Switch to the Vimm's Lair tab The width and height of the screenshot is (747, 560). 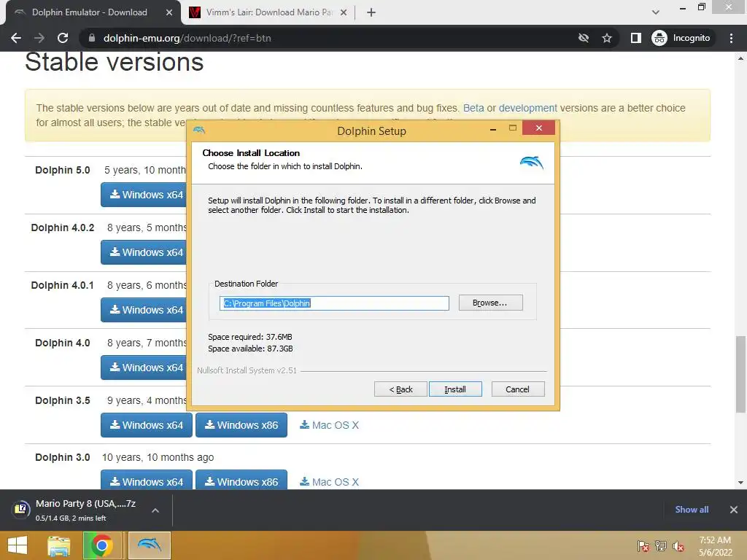point(268,12)
